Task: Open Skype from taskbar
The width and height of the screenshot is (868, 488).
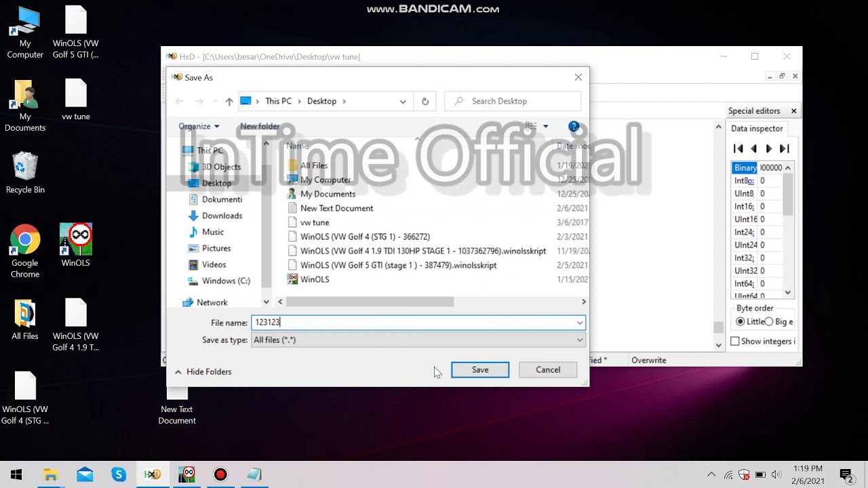Action: (119, 474)
